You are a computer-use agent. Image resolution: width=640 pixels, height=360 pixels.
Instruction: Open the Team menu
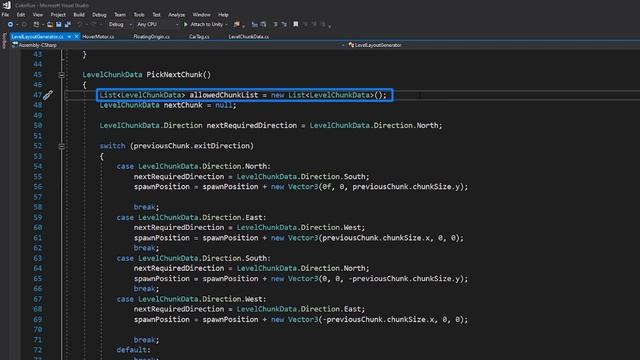pyautogui.click(x=120, y=15)
